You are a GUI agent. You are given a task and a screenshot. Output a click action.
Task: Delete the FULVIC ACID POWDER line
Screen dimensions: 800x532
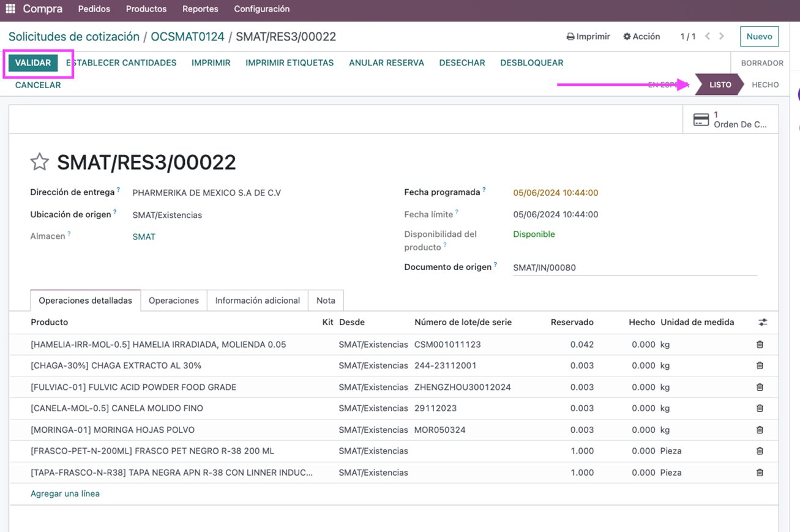tap(760, 387)
